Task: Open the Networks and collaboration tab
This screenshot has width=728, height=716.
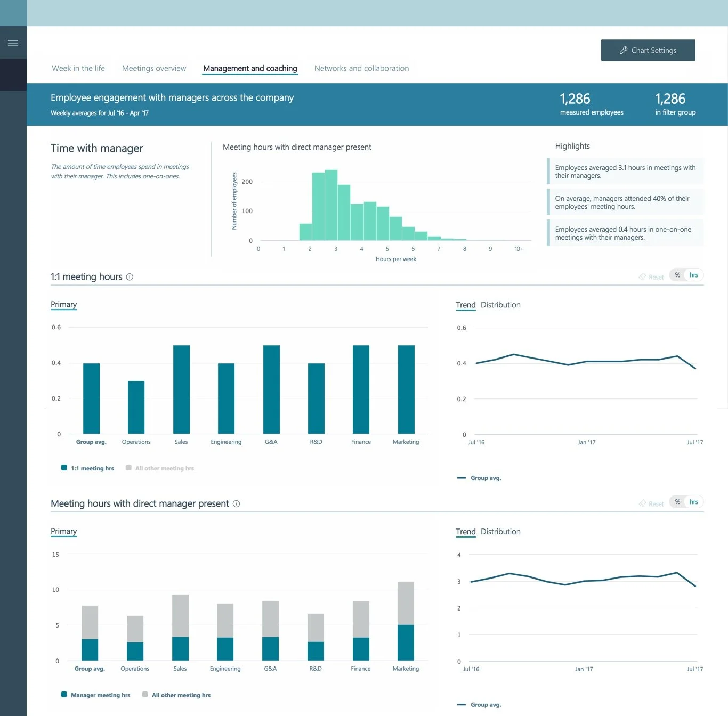Action: point(361,68)
